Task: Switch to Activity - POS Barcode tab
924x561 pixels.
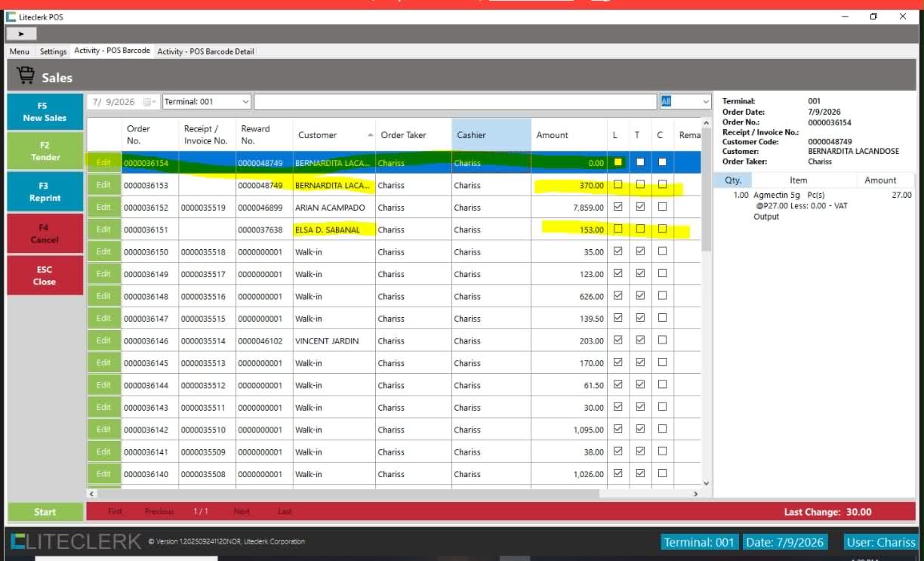Action: [x=112, y=51]
